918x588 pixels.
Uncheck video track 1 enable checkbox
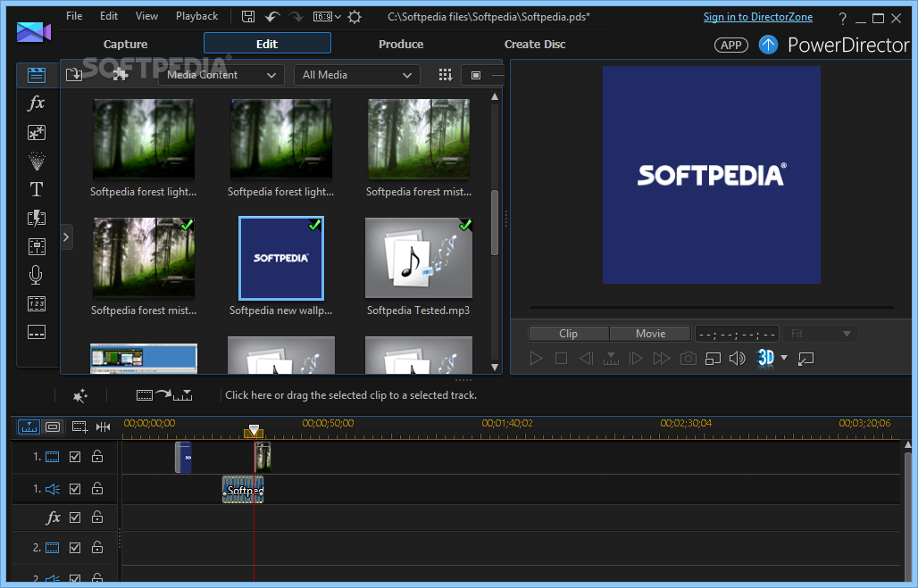click(75, 457)
